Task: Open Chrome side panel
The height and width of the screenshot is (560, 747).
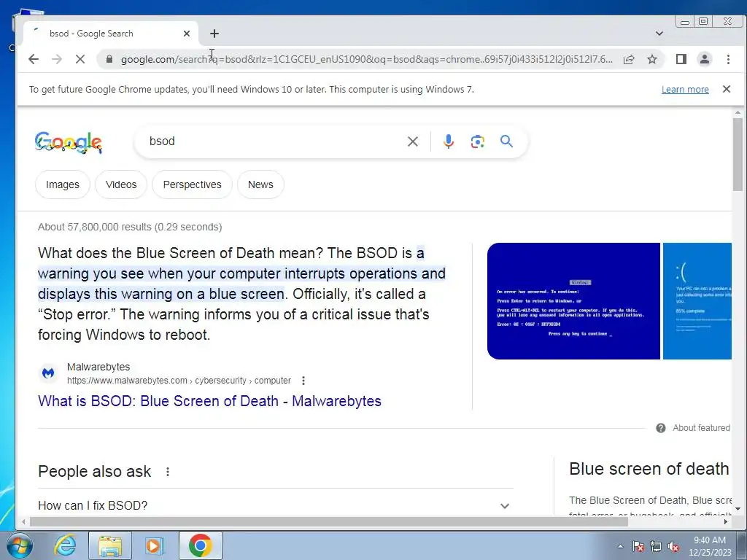Action: click(681, 59)
